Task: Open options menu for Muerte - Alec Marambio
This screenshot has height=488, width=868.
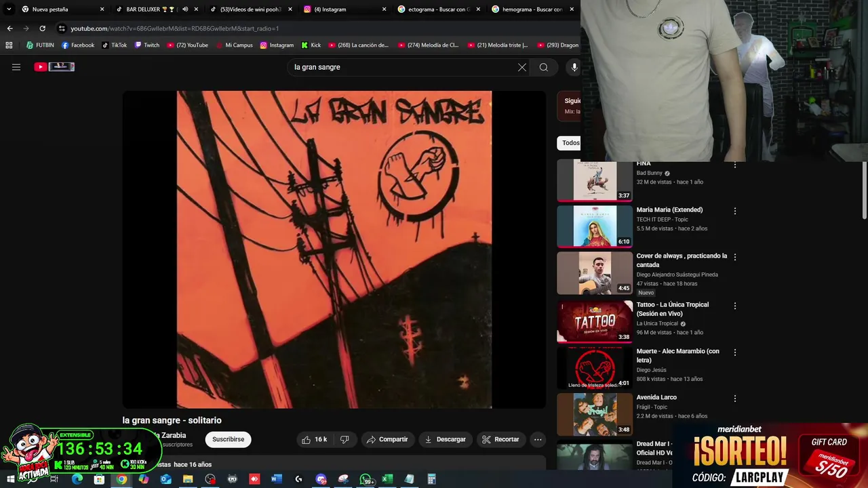Action: pos(734,352)
